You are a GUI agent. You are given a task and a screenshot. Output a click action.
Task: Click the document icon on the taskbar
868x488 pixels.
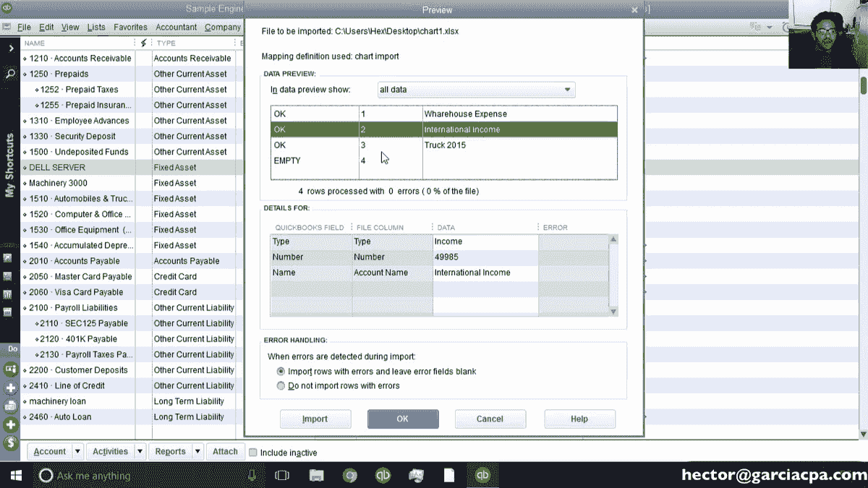click(x=448, y=476)
